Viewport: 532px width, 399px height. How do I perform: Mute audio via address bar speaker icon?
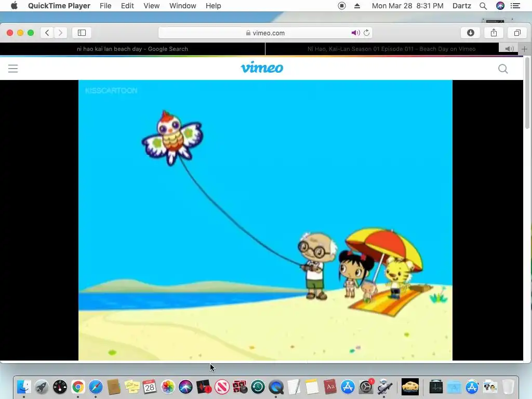pos(355,33)
